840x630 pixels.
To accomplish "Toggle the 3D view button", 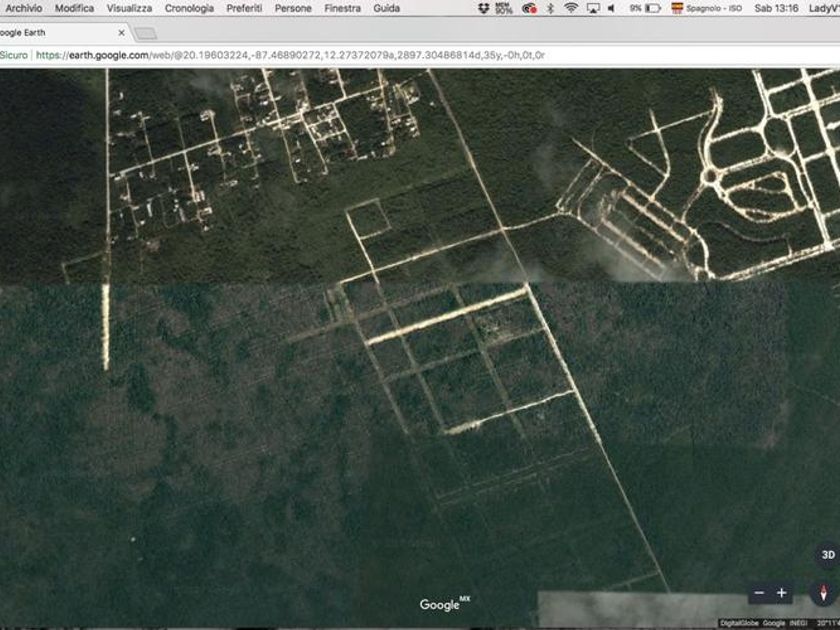I will 827,555.
